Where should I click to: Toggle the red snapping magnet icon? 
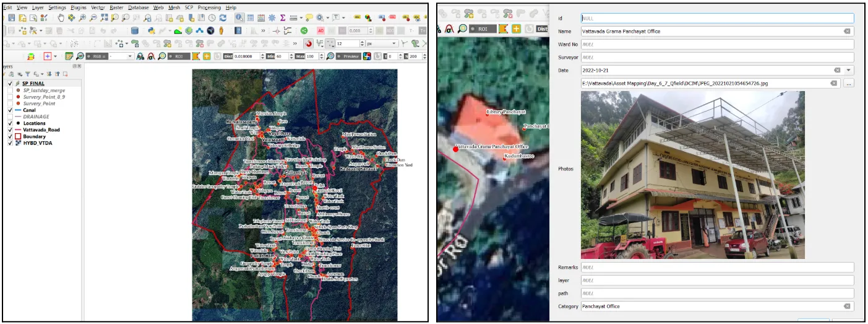coord(308,44)
